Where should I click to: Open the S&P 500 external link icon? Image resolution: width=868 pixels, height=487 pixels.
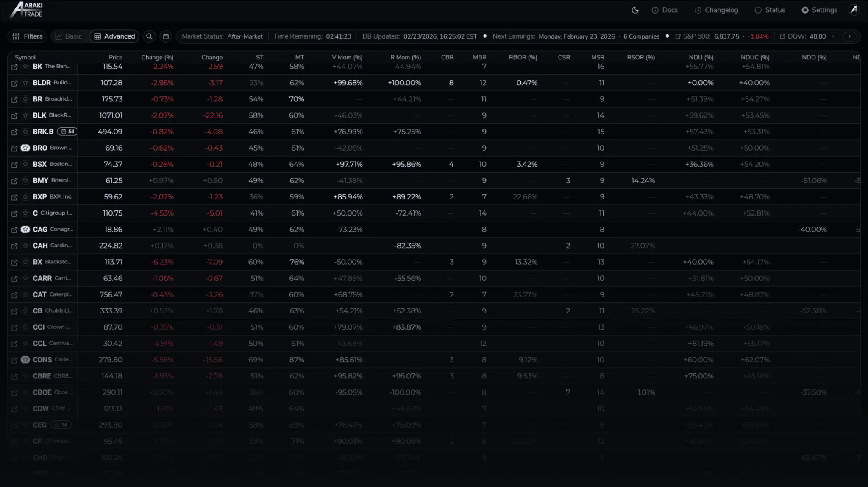pos(678,36)
